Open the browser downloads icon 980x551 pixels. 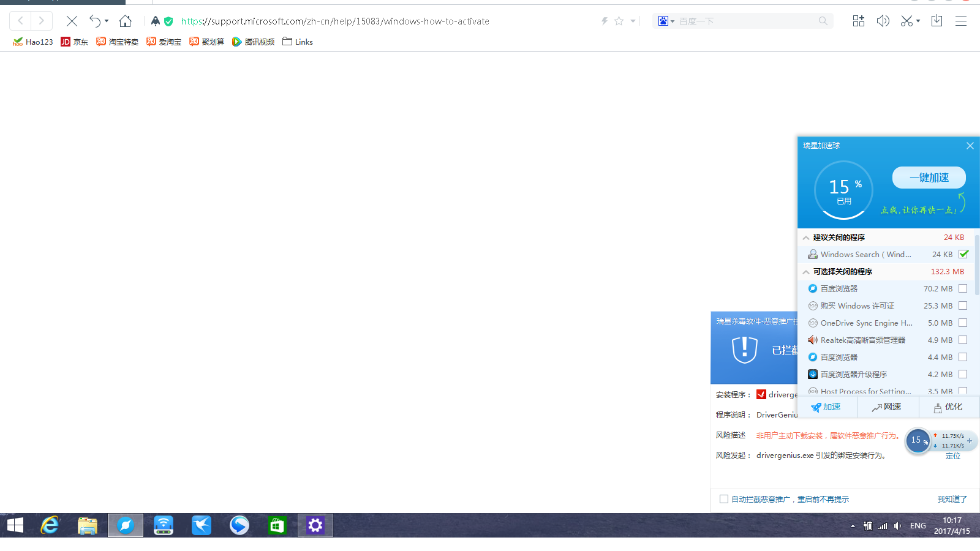coord(937,21)
